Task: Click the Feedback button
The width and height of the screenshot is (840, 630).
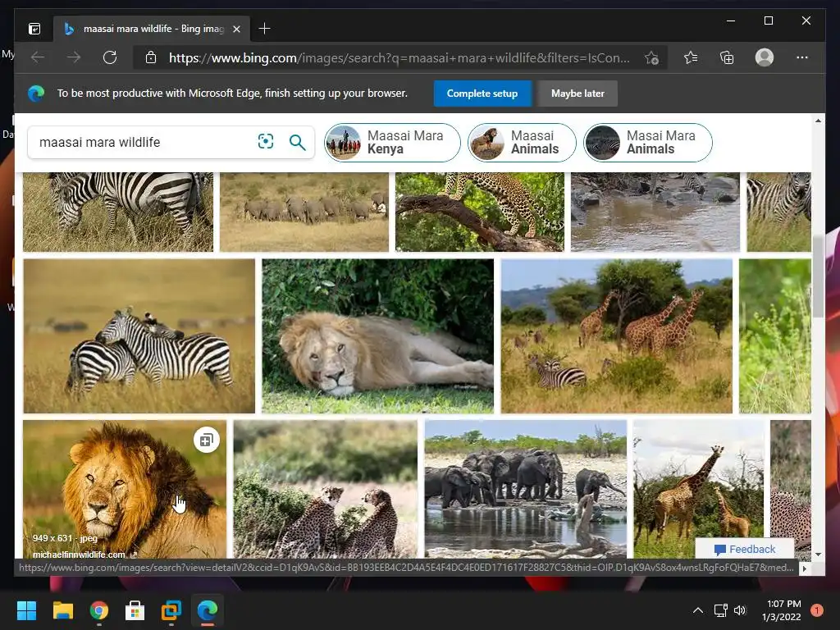Action: 745,549
